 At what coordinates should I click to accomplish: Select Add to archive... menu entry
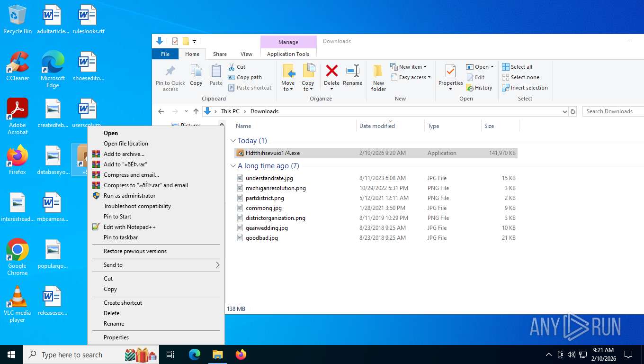(156, 154)
